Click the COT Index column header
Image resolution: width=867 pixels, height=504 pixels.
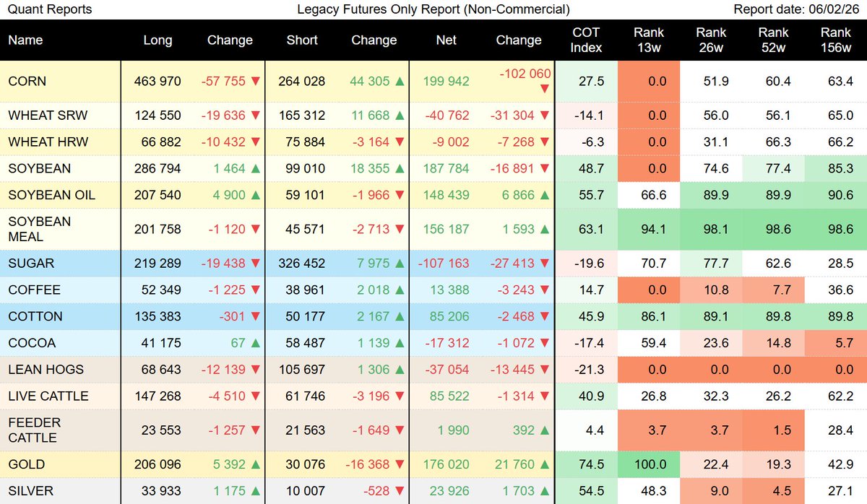586,40
